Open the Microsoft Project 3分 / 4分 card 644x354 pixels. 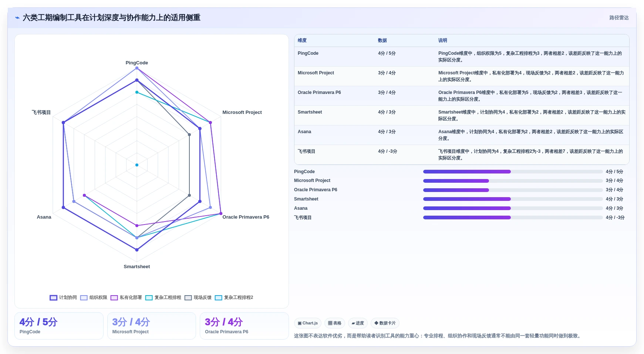(x=152, y=326)
